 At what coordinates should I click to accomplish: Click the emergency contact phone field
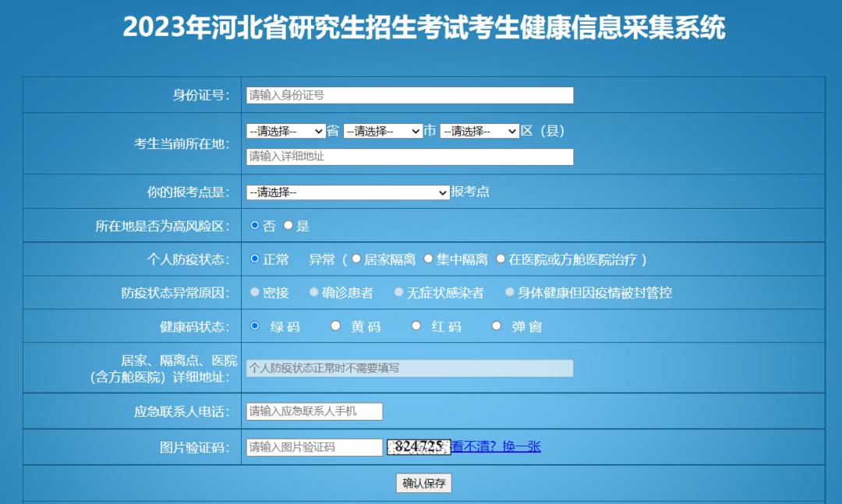[x=312, y=413]
